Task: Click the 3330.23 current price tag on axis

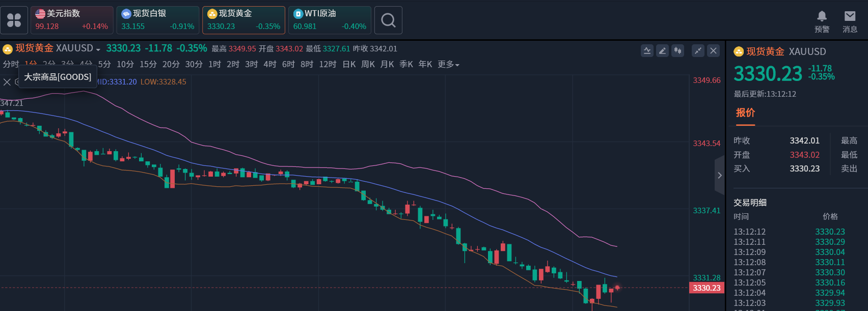Action: [x=707, y=288]
